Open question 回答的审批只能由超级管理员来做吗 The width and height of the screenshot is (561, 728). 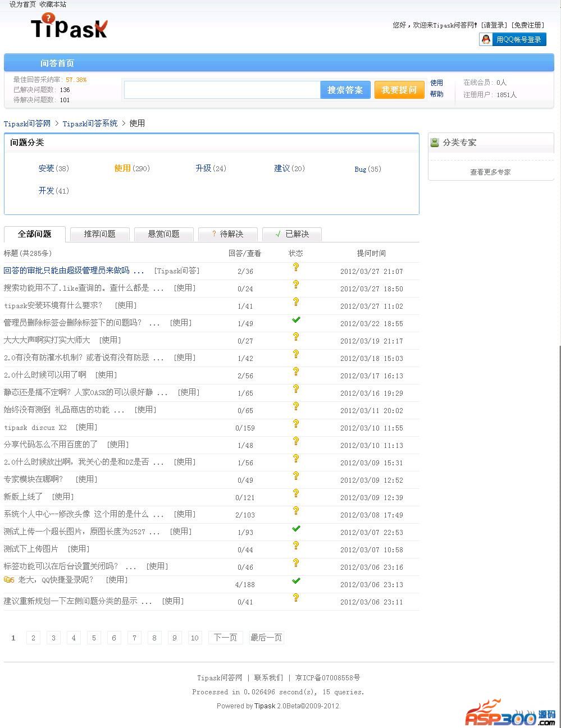click(74, 271)
